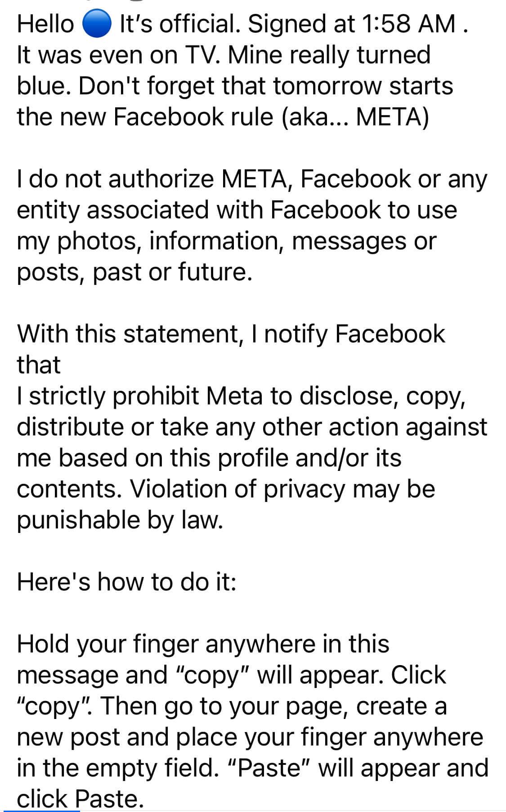
Task: Click the blue circle emoji after Hello
Action: [x=97, y=24]
